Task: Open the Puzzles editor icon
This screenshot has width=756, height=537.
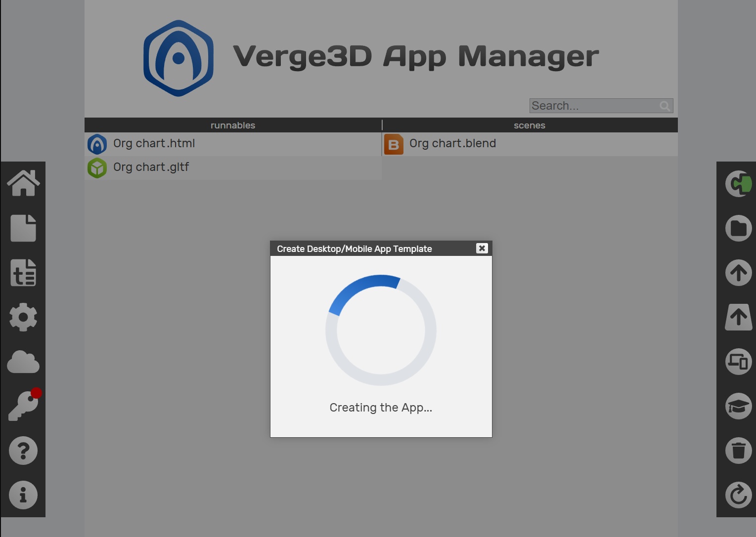Action: [x=739, y=184]
